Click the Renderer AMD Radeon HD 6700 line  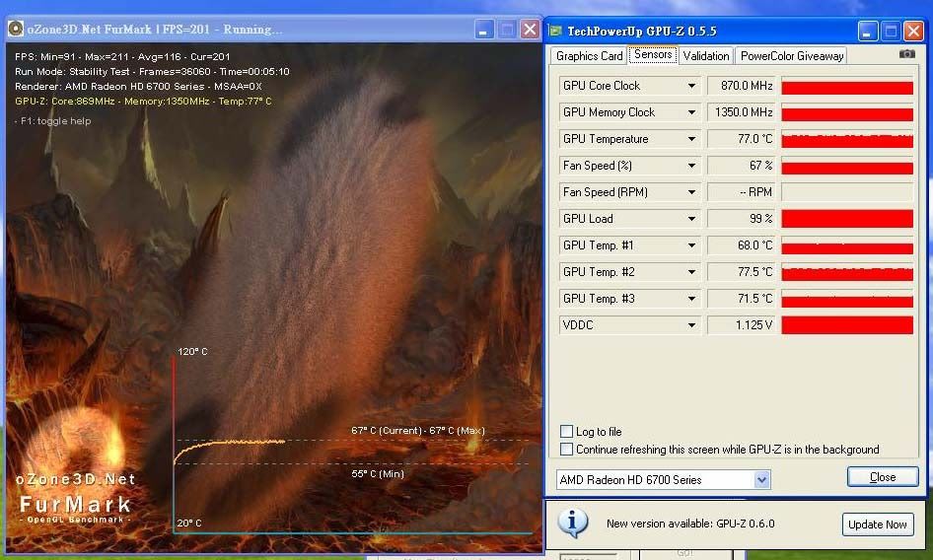(x=138, y=87)
